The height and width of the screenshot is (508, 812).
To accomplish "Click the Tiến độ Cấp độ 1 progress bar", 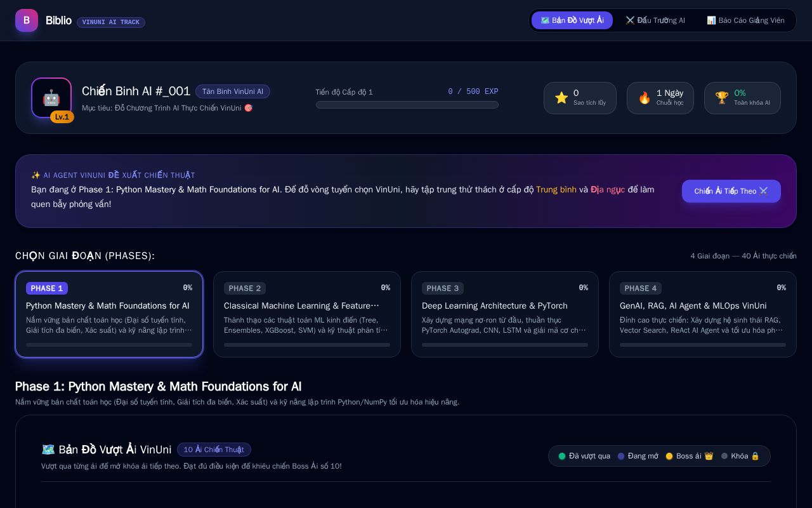I will pos(407,105).
